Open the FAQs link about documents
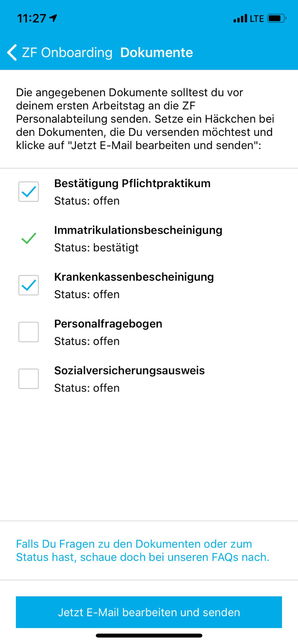Viewport: 298px width, 644px height. (143, 550)
